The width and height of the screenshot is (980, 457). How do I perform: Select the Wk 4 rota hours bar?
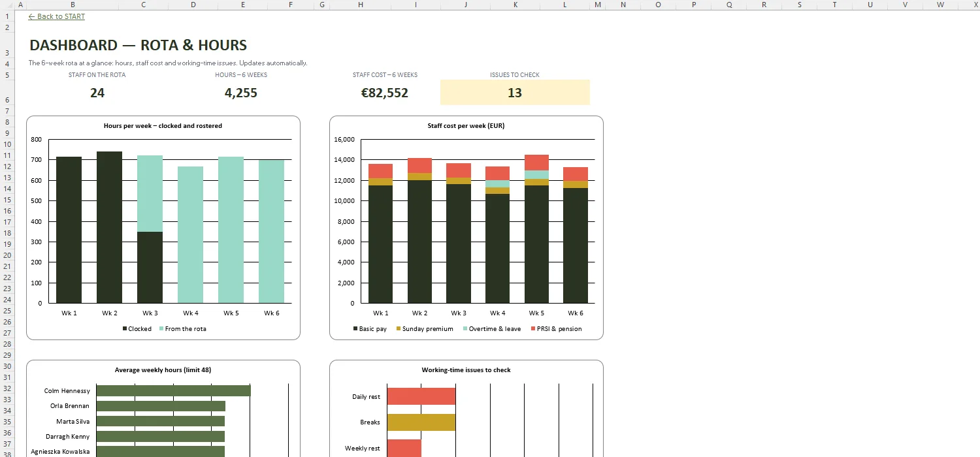tap(191, 235)
